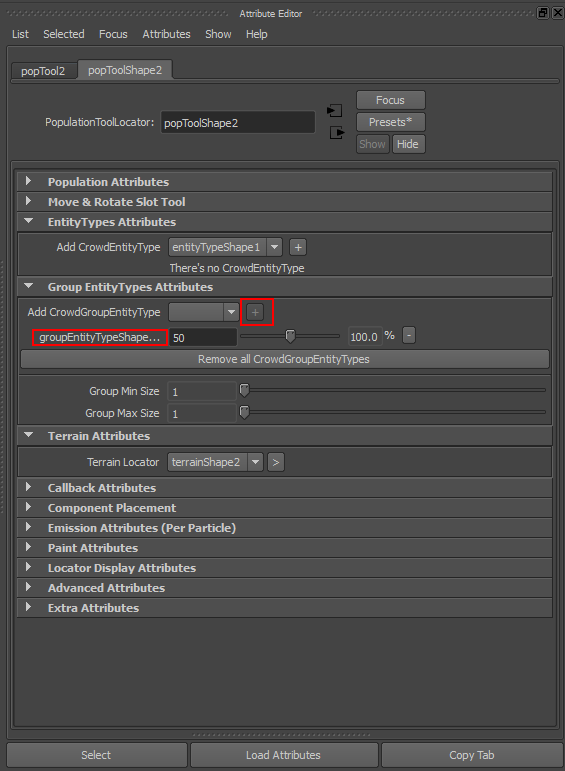This screenshot has width=565, height=771.
Task: Switch to the popTool2 tab
Action: pyautogui.click(x=43, y=71)
